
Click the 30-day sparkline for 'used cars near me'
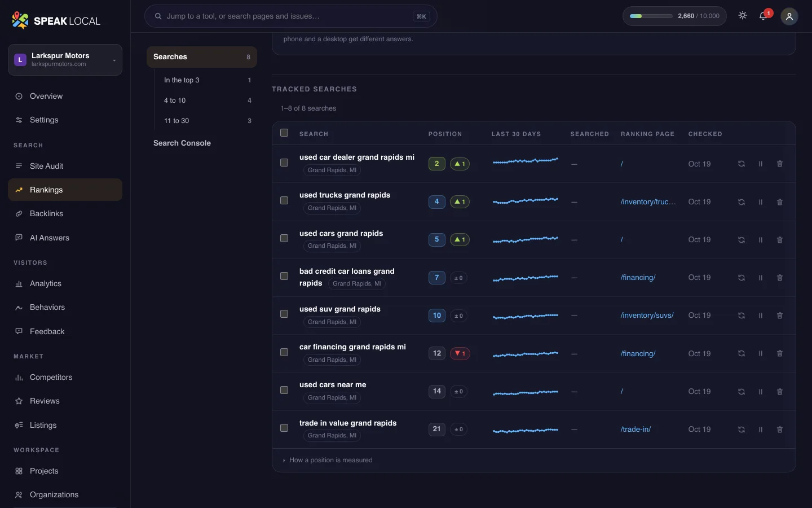[525, 392]
